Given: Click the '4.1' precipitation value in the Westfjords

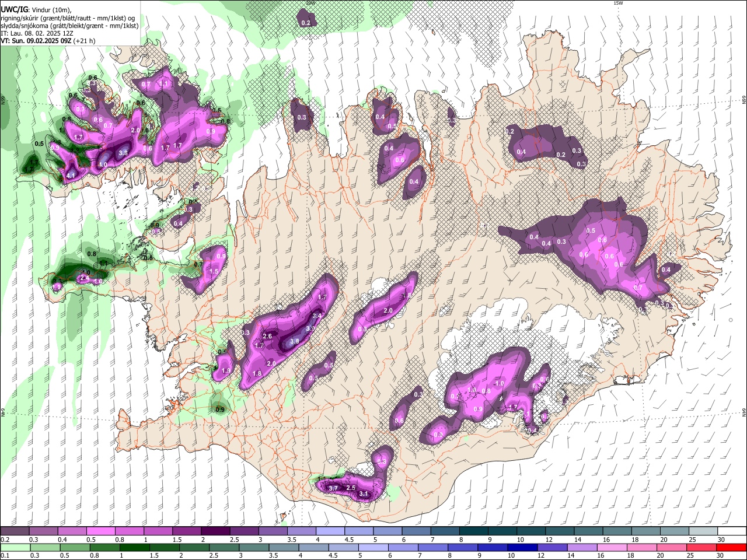Looking at the screenshot, I should point(71,175).
